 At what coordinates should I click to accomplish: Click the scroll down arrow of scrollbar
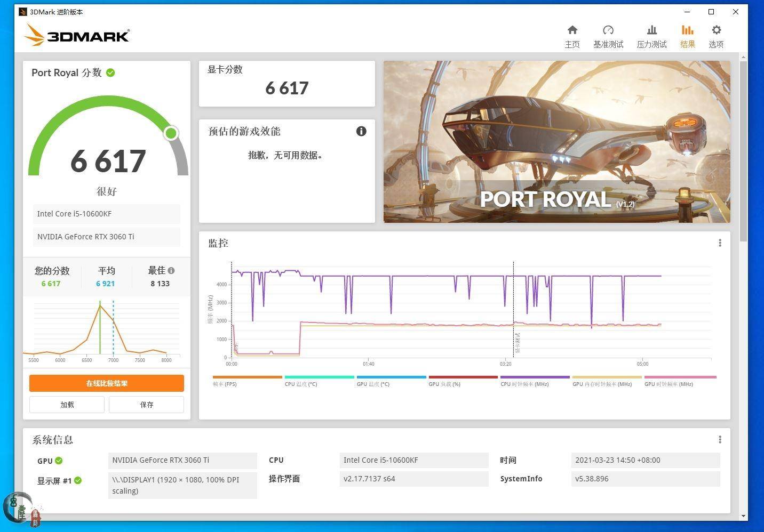click(x=743, y=517)
